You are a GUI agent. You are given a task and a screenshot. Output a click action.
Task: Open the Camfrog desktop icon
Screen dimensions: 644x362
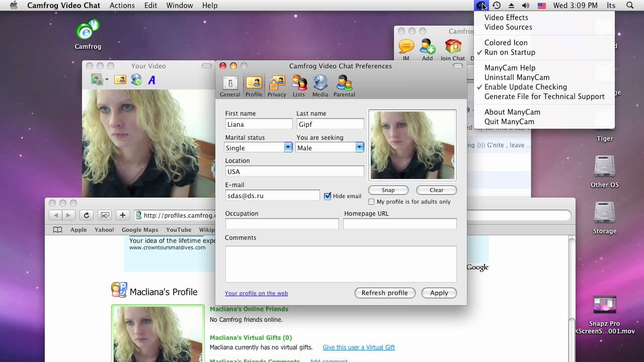point(88,34)
